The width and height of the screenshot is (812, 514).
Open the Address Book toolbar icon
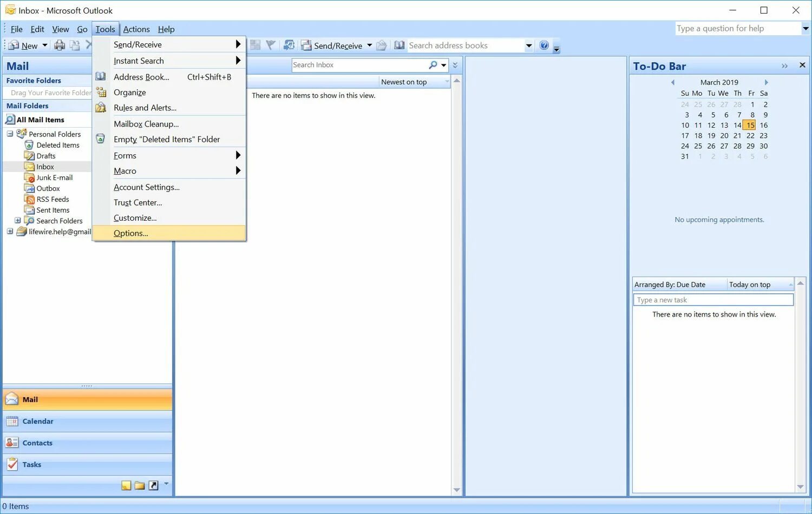tap(400, 45)
